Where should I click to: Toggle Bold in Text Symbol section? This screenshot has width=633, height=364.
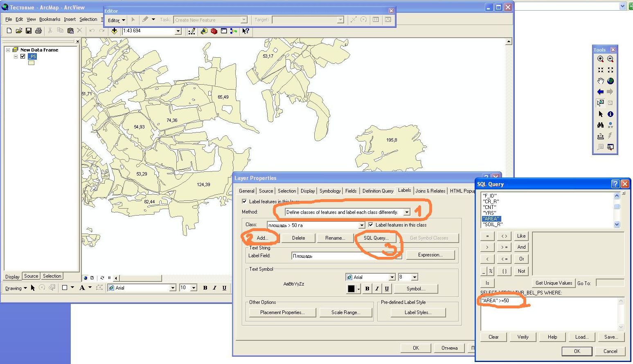coord(367,289)
